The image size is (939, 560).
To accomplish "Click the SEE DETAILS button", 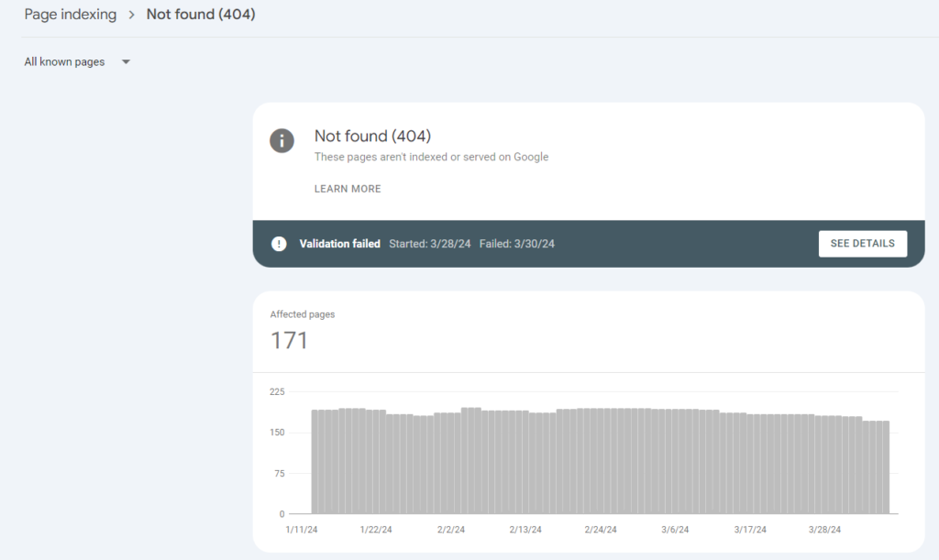I will coord(862,244).
